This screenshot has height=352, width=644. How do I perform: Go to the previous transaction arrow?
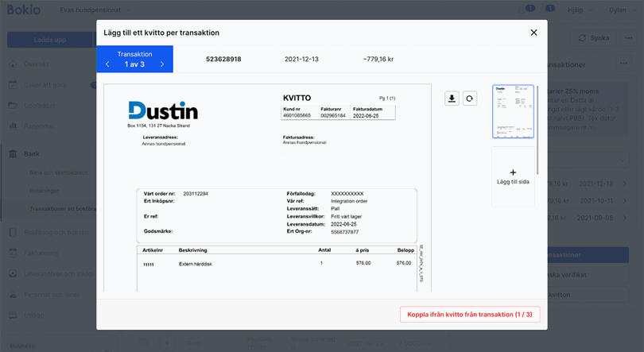coord(107,64)
